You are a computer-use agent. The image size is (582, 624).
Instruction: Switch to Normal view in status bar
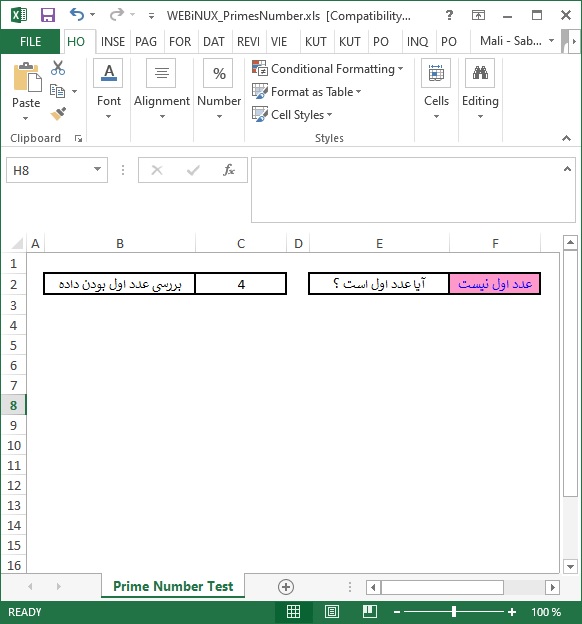coord(293,612)
